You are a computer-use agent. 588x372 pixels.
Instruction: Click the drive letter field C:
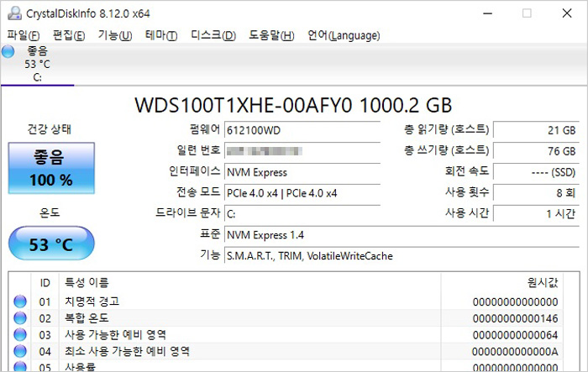pyautogui.click(x=302, y=214)
